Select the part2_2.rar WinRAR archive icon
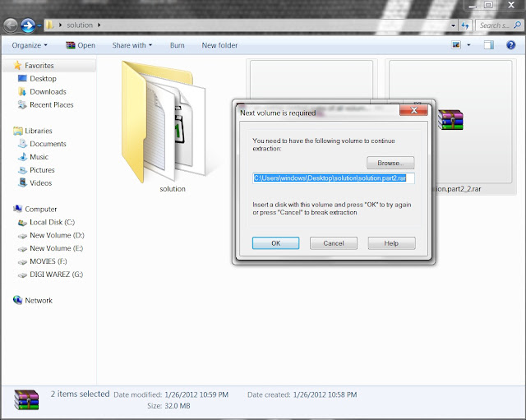The height and width of the screenshot is (420, 526). pyautogui.click(x=450, y=120)
